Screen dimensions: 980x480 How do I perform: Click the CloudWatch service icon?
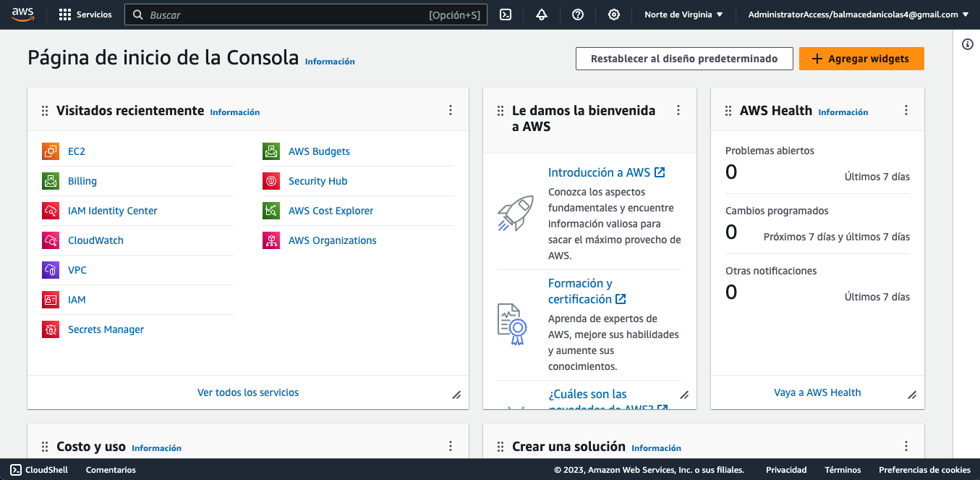click(50, 240)
